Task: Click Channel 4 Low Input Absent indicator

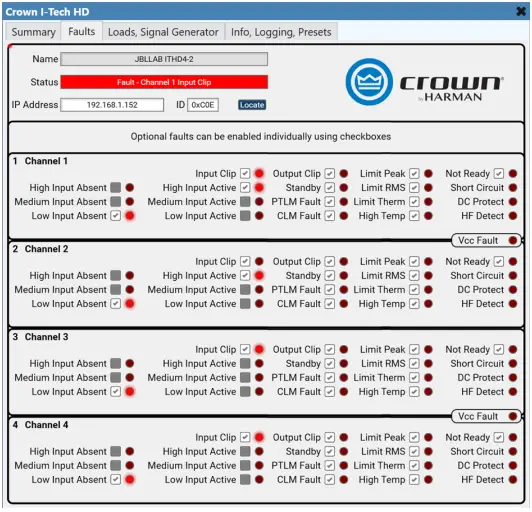Action: coord(130,479)
